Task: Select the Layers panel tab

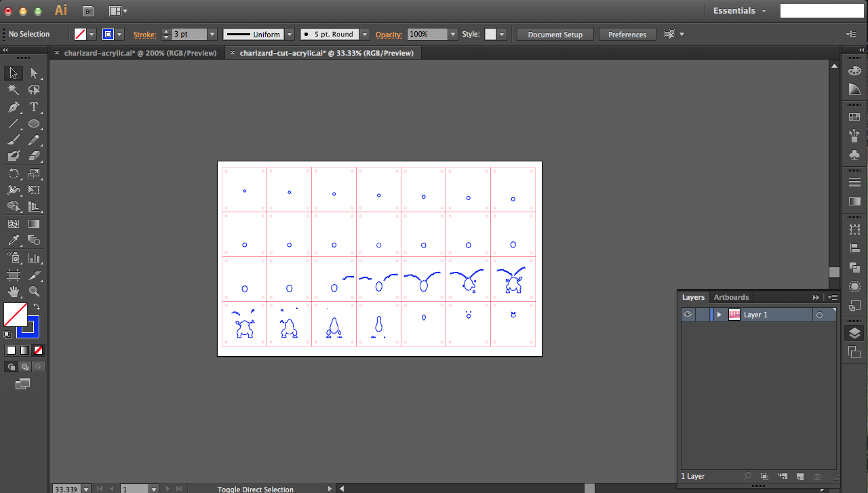Action: (693, 297)
